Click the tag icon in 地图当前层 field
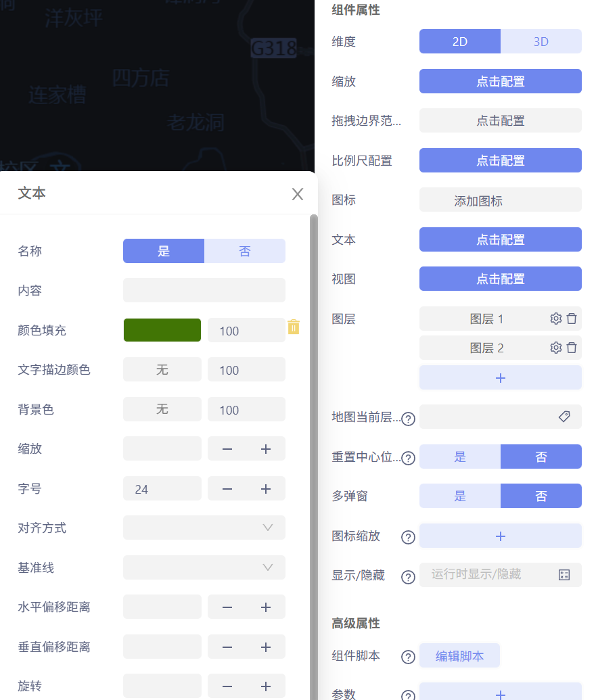The height and width of the screenshot is (700, 596). click(x=566, y=417)
